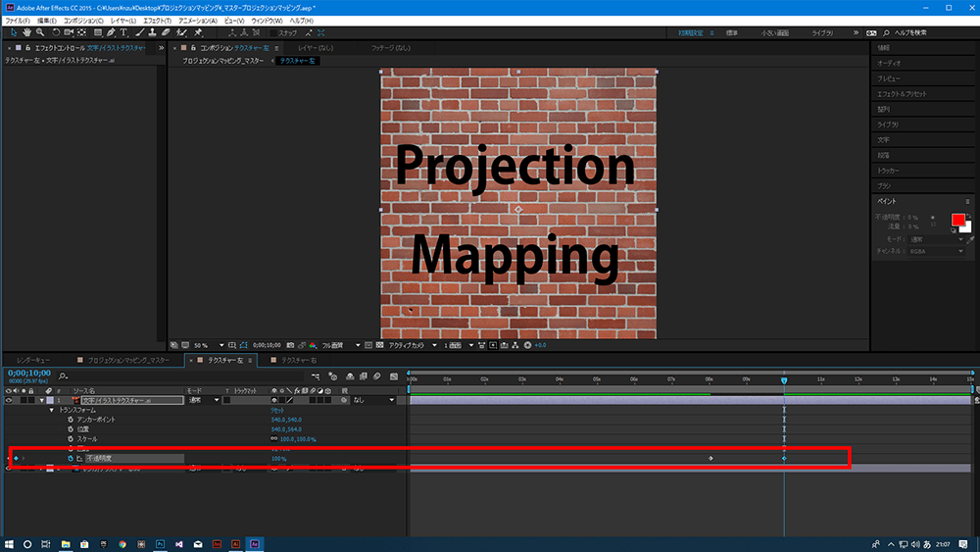
Task: Click the motion blur enable icon in timeline
Action: click(x=377, y=376)
